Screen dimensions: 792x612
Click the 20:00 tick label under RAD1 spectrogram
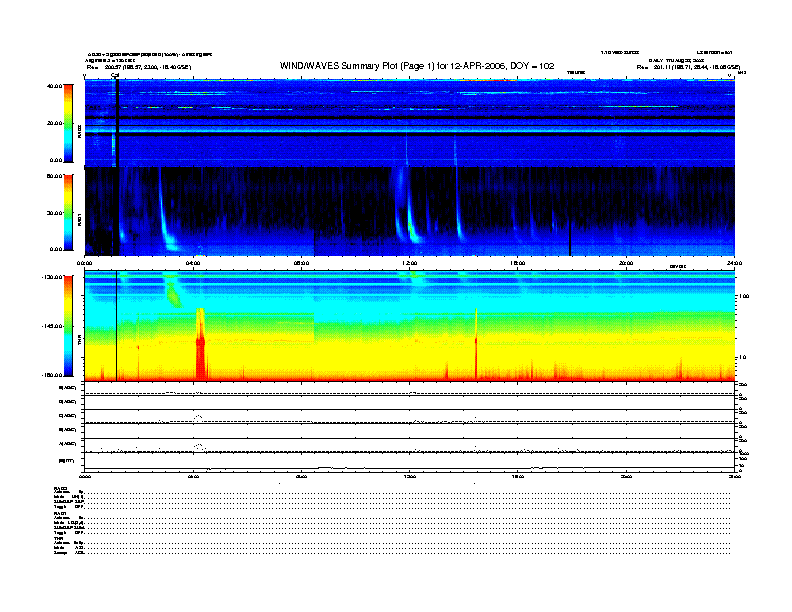[626, 263]
